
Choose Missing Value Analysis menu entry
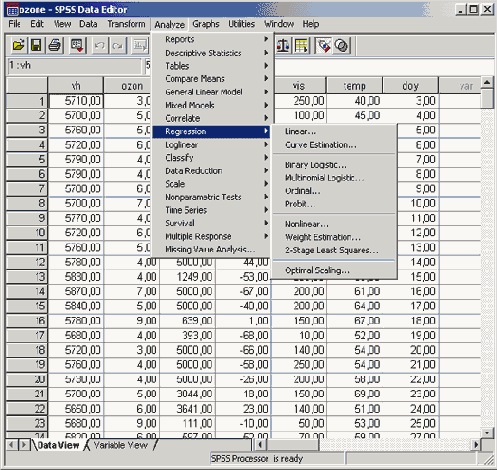pyautogui.click(x=211, y=249)
